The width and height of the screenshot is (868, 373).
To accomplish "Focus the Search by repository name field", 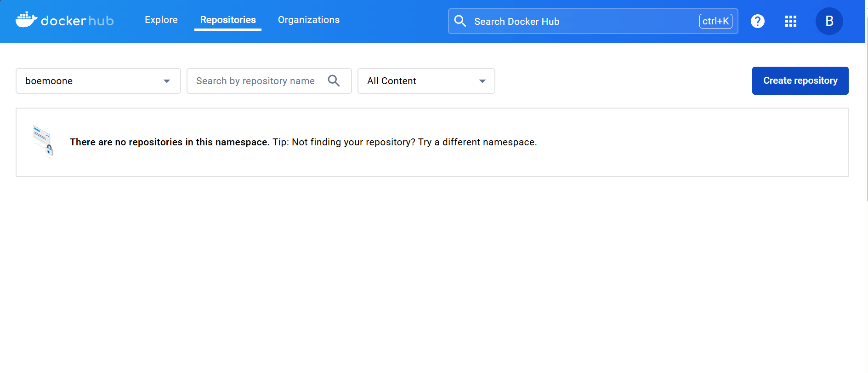I will coord(255,81).
